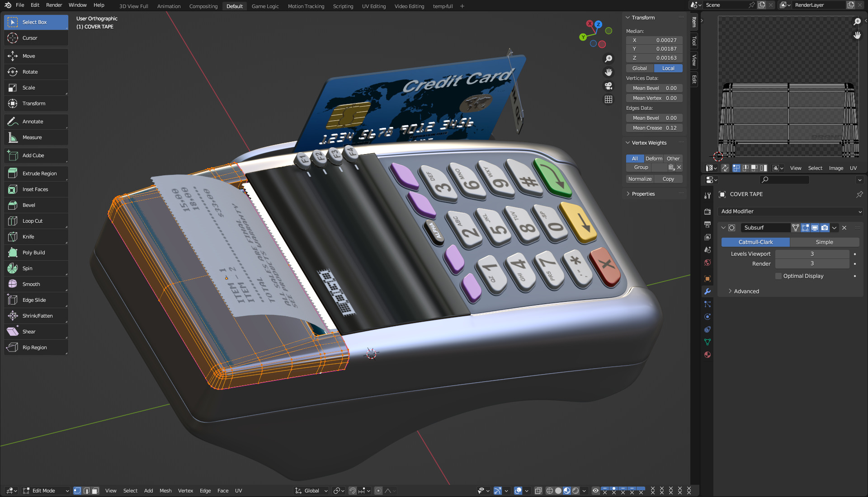Select the Measure tool

pyautogui.click(x=36, y=137)
